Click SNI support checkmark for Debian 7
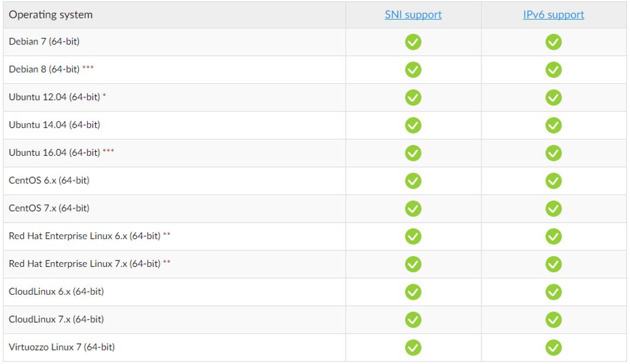The image size is (630, 364). [413, 42]
